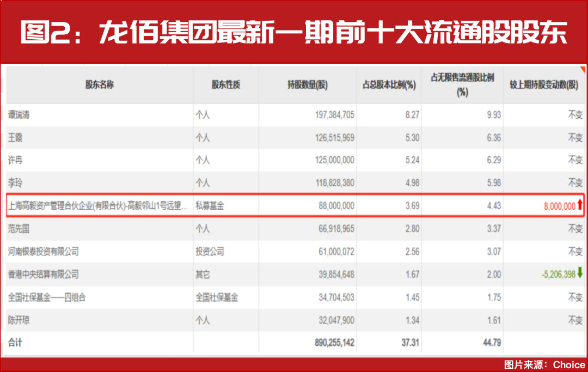Click share count 39,854,648
Viewport: 588px width, 372px height.
click(336, 274)
